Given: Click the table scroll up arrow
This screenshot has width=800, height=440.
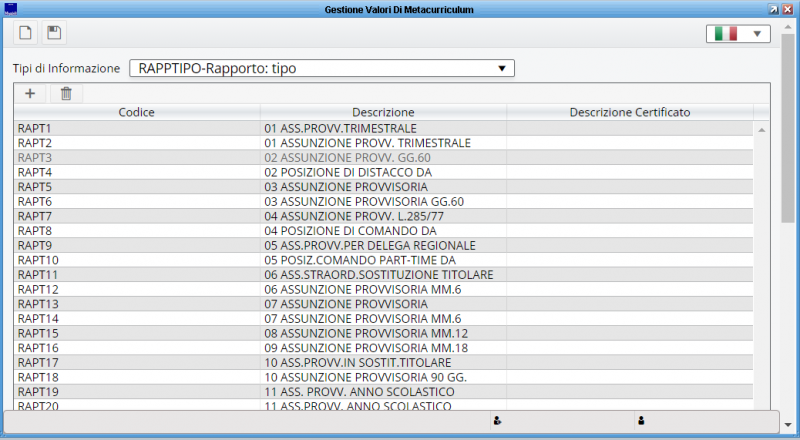Looking at the screenshot, I should point(761,130).
